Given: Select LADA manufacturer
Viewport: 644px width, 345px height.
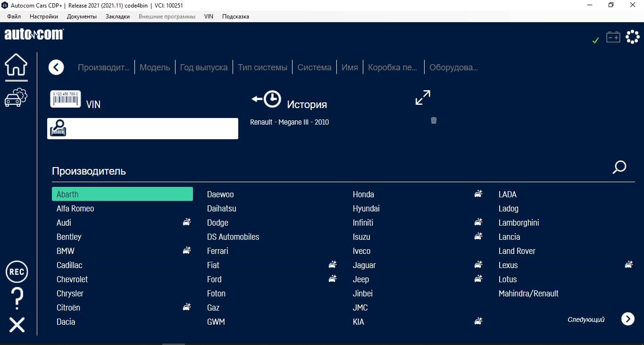Looking at the screenshot, I should [x=507, y=194].
